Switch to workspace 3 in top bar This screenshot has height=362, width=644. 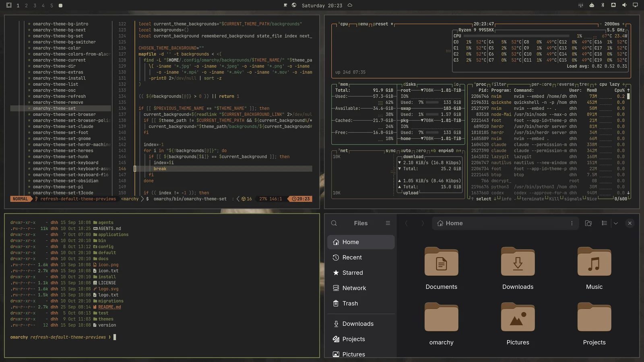(x=35, y=6)
